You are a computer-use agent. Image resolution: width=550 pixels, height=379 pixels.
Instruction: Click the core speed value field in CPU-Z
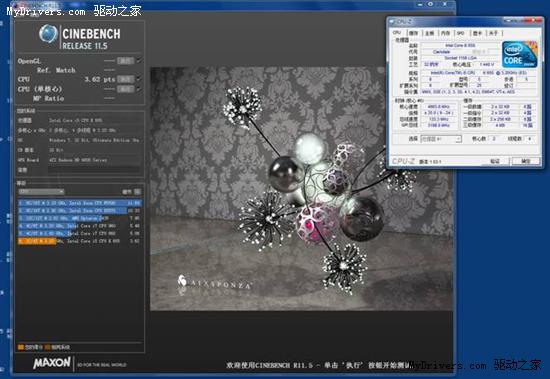(440, 107)
